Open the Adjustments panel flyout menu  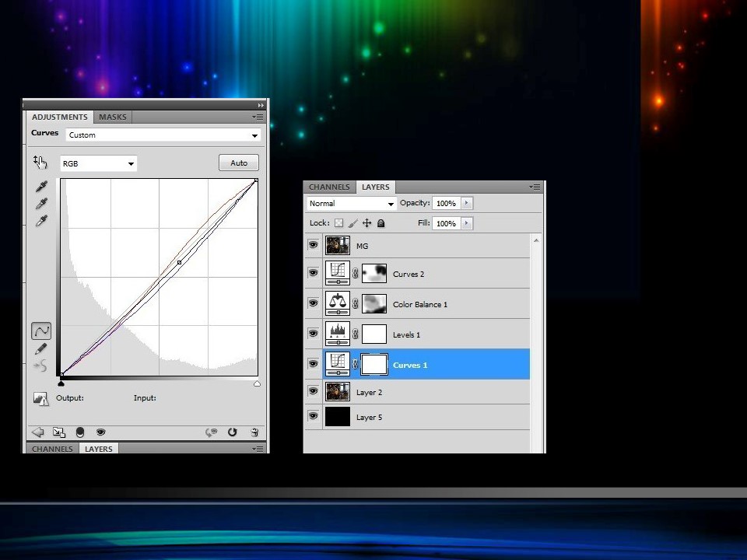point(258,117)
